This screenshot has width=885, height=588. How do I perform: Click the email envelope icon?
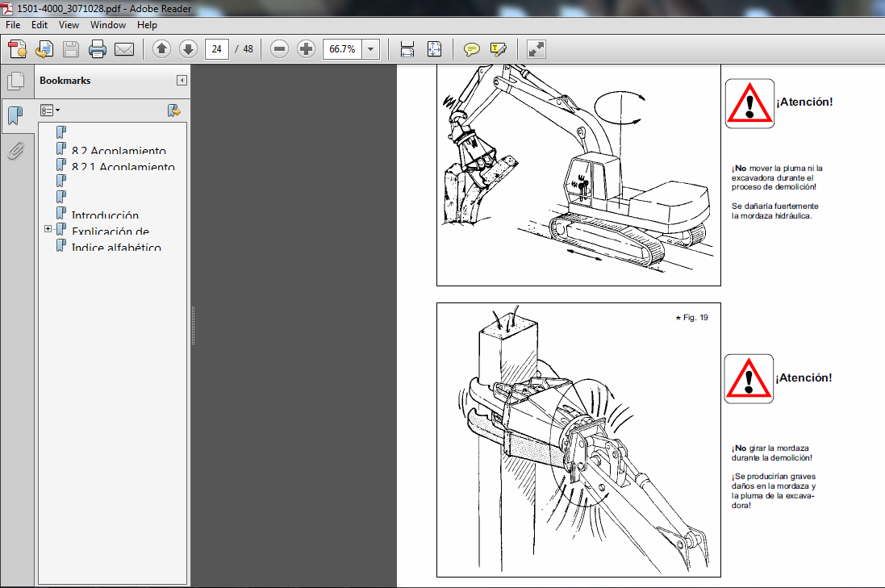124,49
